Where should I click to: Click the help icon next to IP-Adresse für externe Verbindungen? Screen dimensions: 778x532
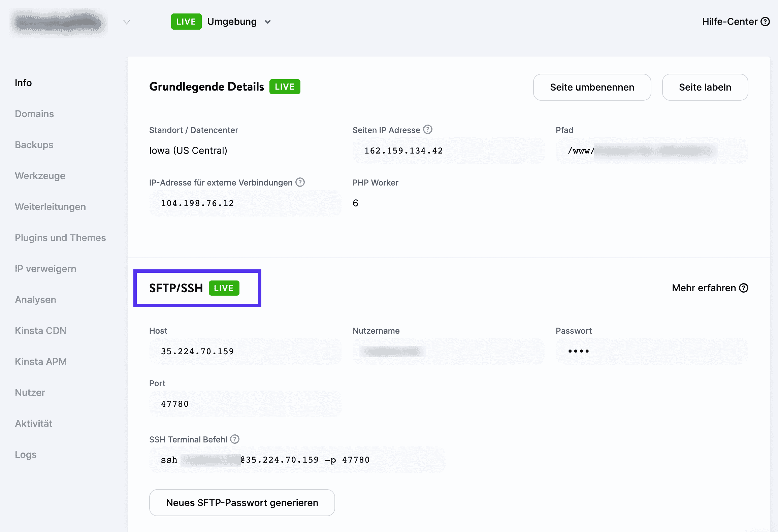tap(299, 182)
